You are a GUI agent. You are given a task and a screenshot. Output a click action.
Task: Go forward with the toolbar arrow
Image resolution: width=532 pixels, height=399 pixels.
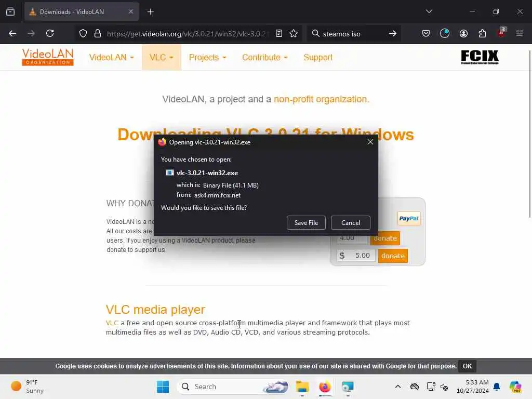point(31,33)
